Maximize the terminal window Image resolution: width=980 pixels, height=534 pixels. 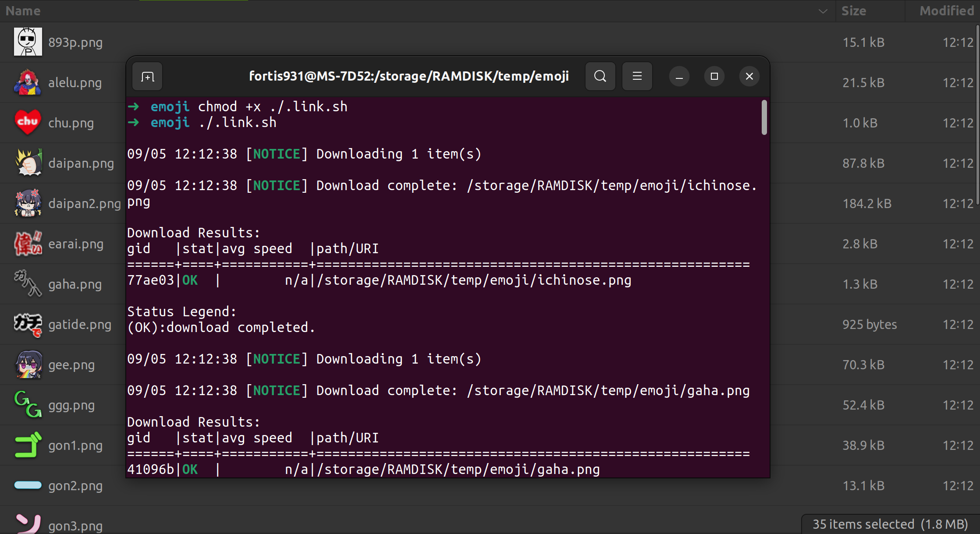click(x=714, y=76)
